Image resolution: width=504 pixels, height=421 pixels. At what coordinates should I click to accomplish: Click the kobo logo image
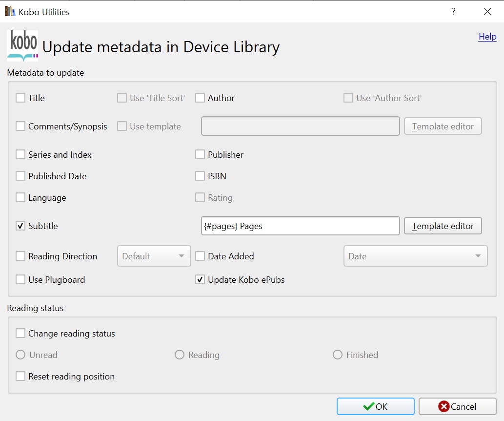[22, 45]
